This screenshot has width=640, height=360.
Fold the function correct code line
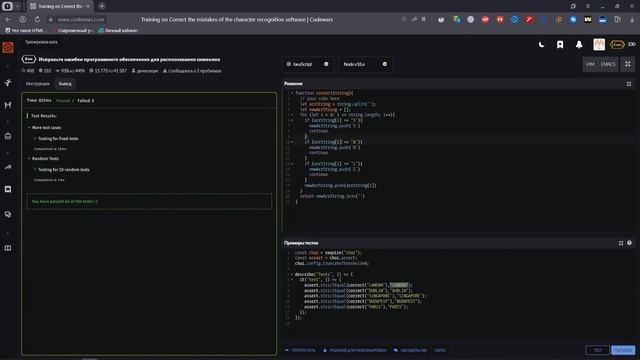pyautogui.click(x=291, y=93)
